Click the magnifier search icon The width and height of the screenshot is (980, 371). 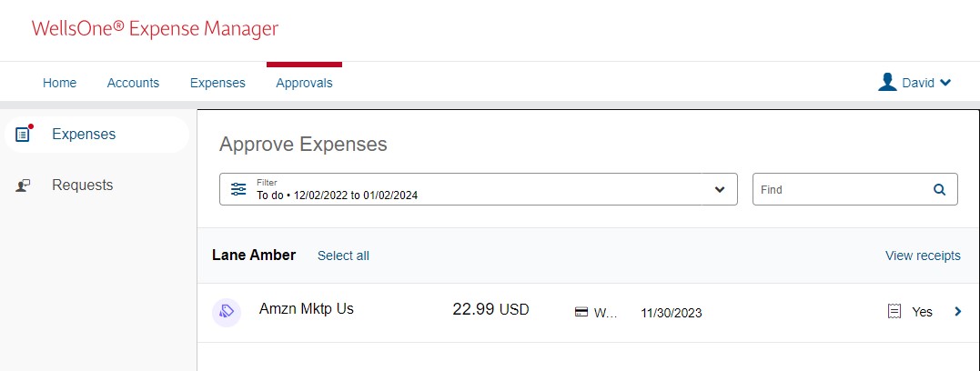[939, 190]
